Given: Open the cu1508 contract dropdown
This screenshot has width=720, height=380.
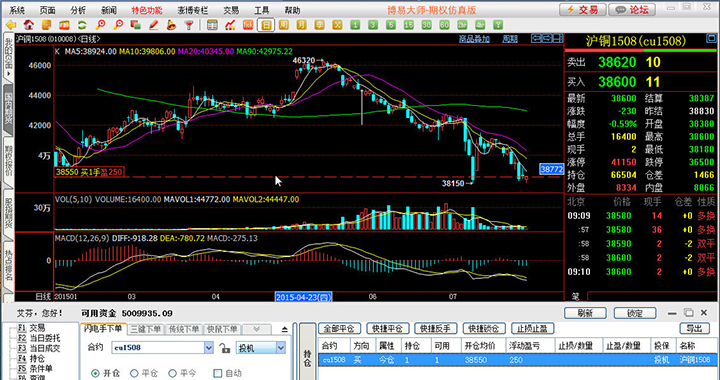Looking at the screenshot, I should 208,348.
